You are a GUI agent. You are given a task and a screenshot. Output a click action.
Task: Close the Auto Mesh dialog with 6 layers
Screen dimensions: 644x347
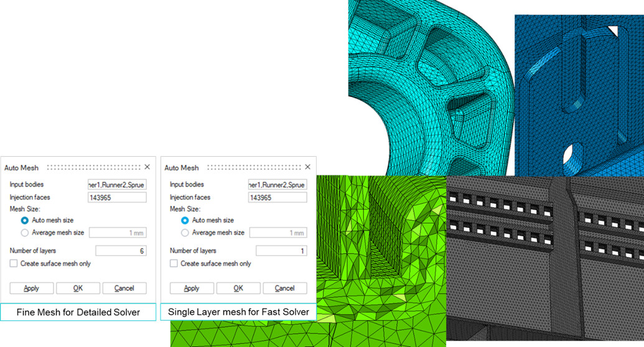[x=147, y=167]
